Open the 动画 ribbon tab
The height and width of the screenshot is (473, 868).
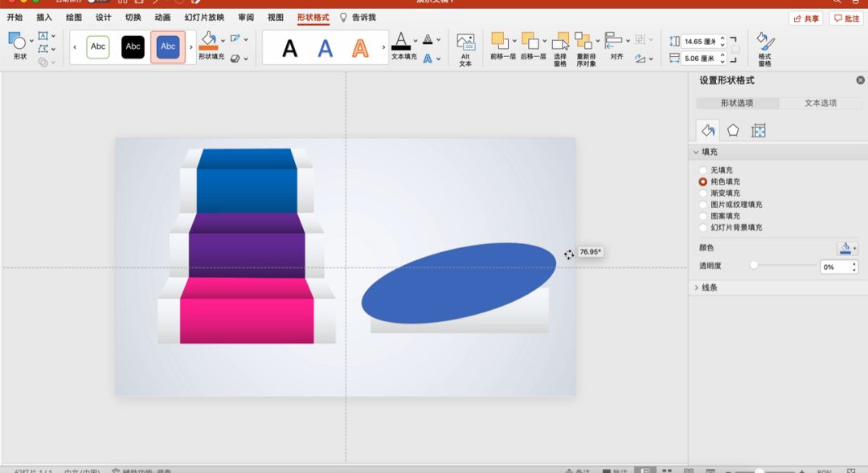pos(162,17)
